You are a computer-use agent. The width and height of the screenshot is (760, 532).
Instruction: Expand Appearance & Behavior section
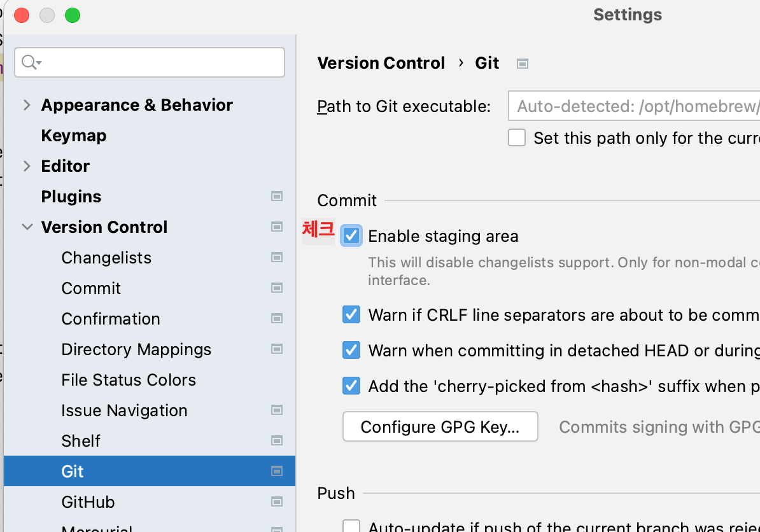(x=27, y=105)
